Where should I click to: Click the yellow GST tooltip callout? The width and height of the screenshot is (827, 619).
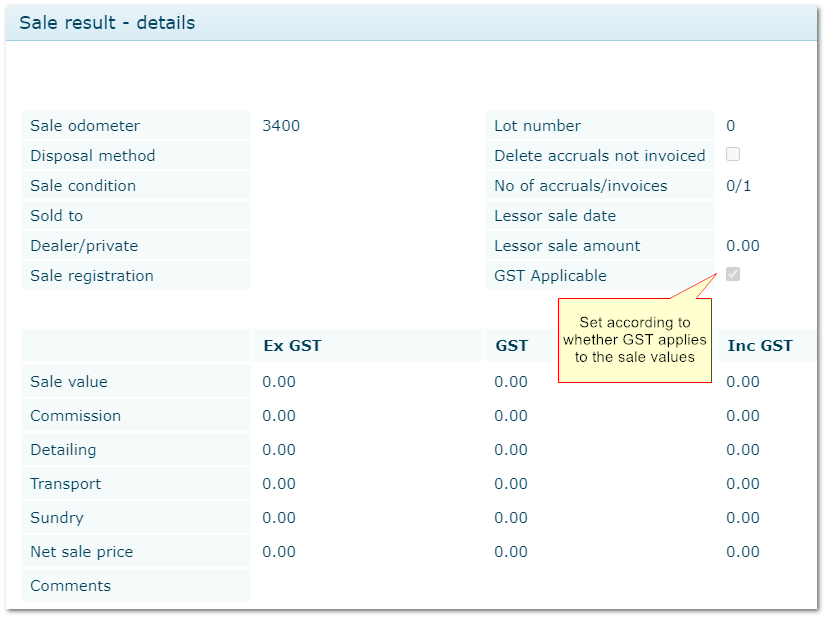click(x=634, y=340)
